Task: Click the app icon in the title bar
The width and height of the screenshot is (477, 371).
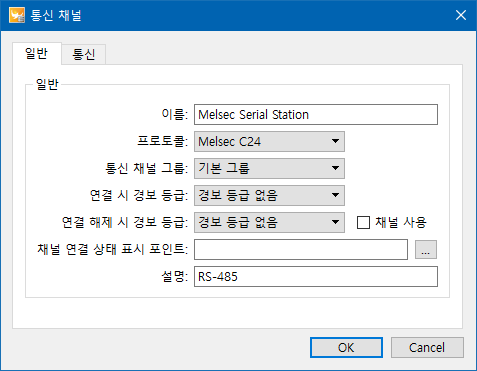Action: (17, 15)
